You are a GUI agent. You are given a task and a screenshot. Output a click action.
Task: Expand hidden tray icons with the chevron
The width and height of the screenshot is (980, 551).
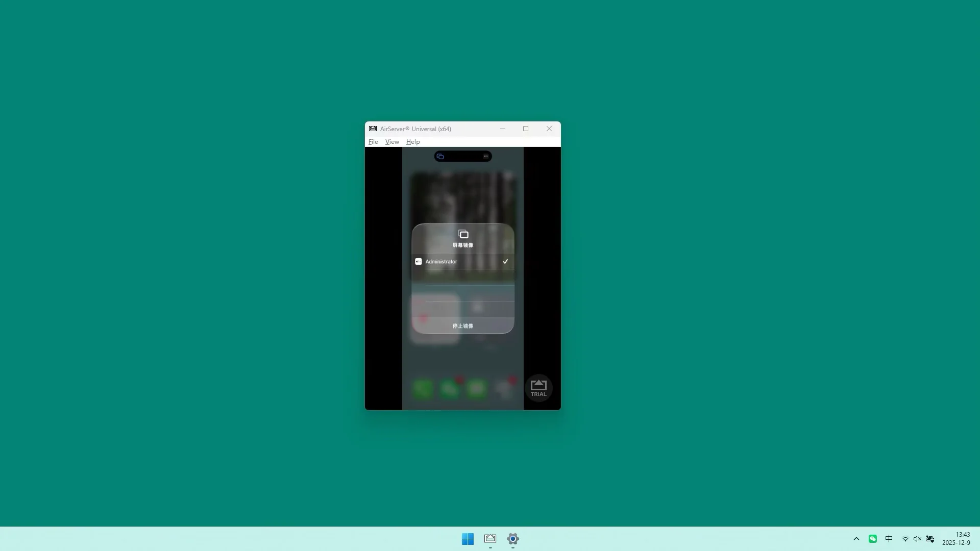856,538
